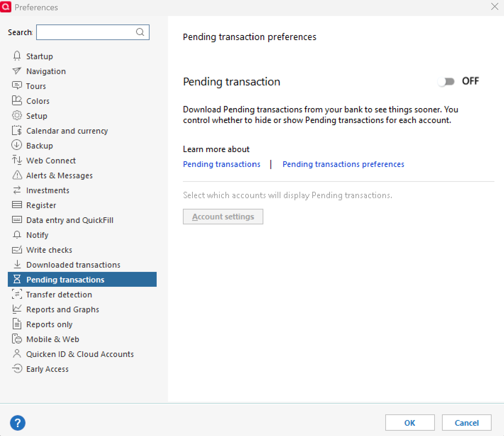The width and height of the screenshot is (504, 436).
Task: Click the Quicken logo in title bar
Action: tap(6, 7)
